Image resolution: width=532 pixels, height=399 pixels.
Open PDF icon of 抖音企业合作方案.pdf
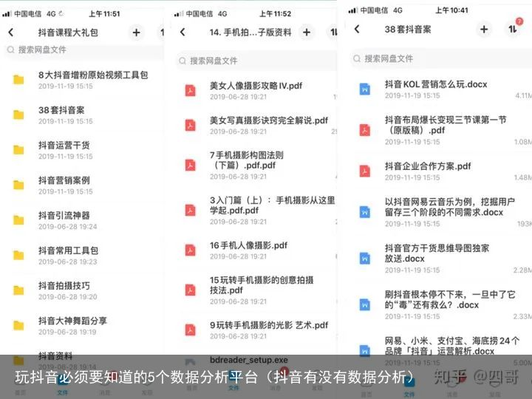365,171
